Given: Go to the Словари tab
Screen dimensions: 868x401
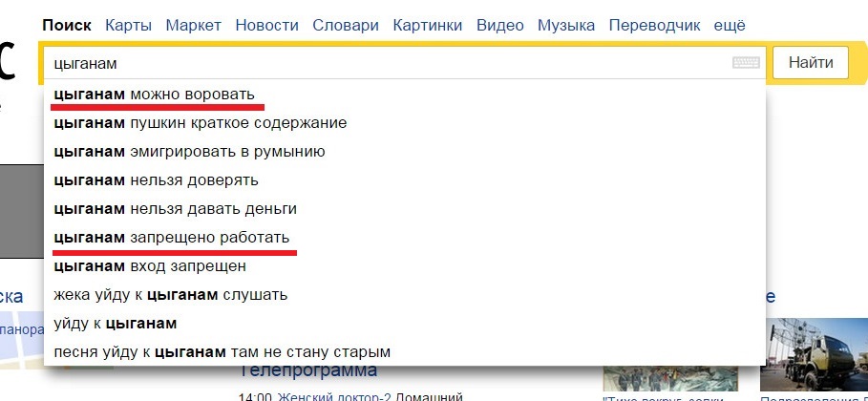Looking at the screenshot, I should (x=346, y=26).
